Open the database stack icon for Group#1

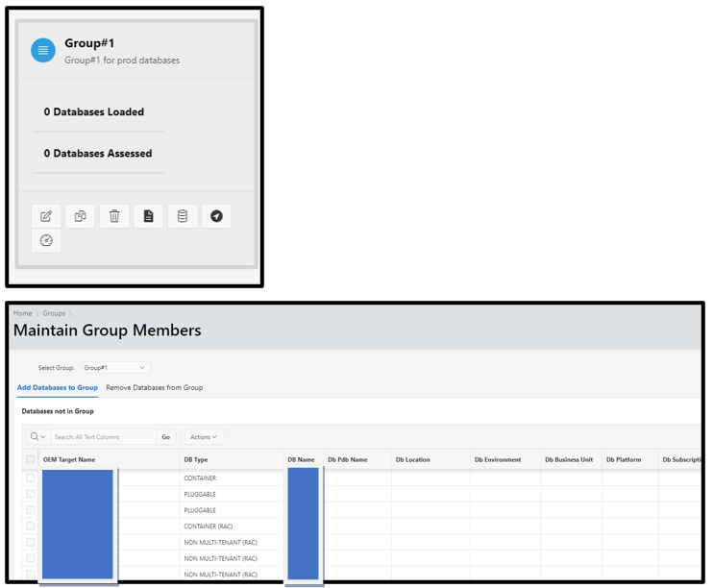(x=183, y=216)
